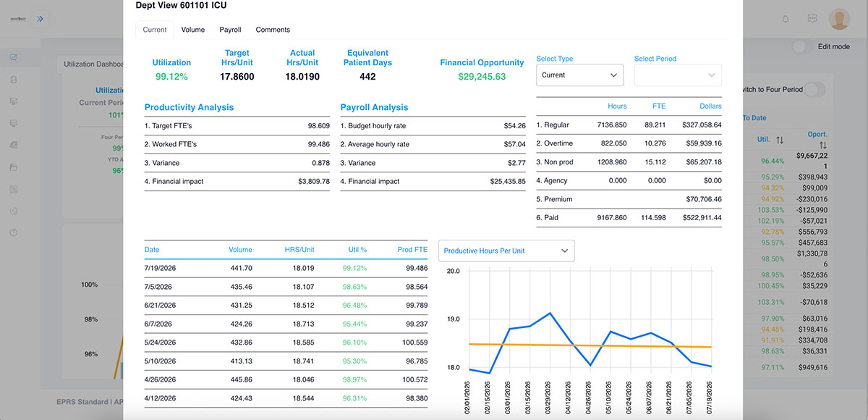Select the 5/10/2026 date row
Screen dimensions: 868x420
click(x=286, y=361)
